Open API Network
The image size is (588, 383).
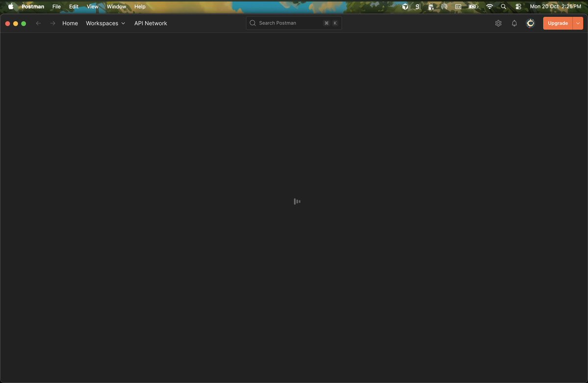[x=151, y=23]
